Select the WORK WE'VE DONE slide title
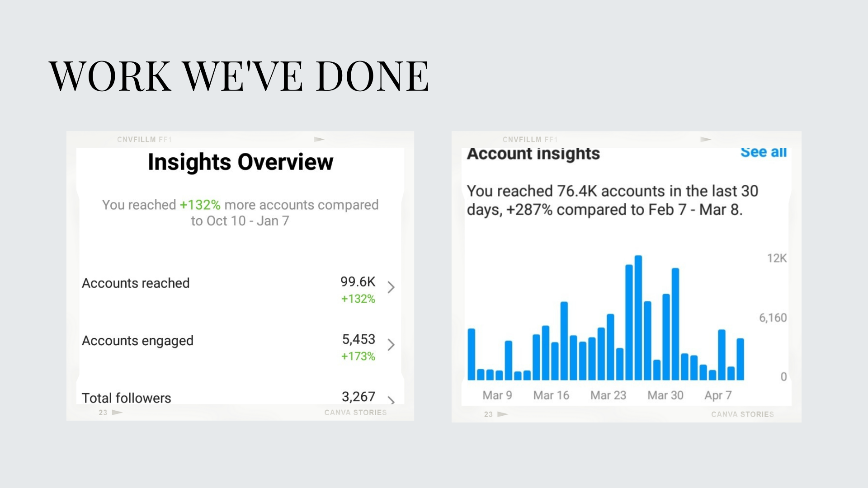868x488 pixels. (239, 76)
